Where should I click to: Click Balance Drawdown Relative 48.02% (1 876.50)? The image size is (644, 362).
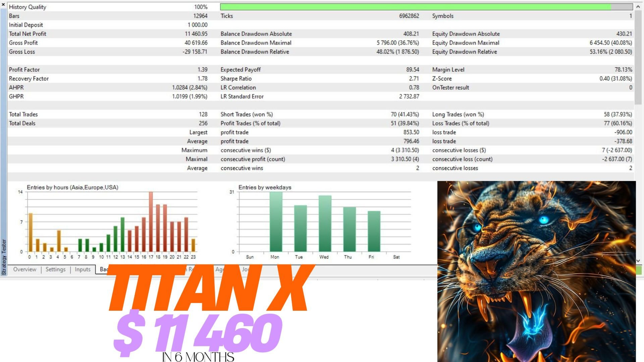398,51
